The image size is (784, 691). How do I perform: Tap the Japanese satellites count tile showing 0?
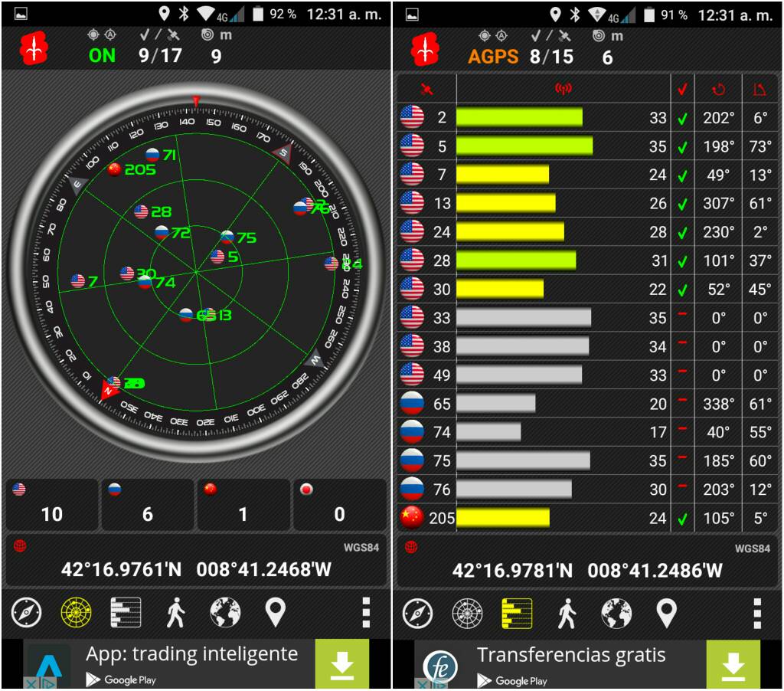pos(339,504)
